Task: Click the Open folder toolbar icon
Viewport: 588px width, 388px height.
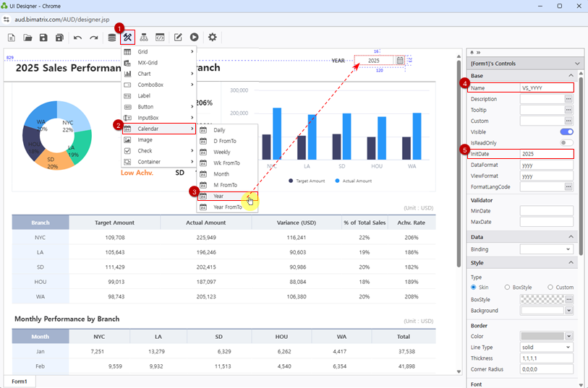Action: point(27,38)
